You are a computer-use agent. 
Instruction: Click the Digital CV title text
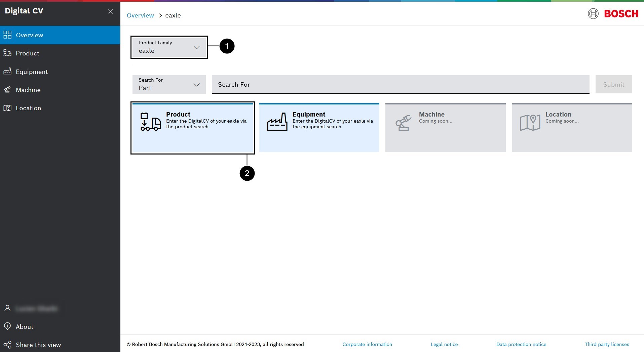pyautogui.click(x=24, y=11)
